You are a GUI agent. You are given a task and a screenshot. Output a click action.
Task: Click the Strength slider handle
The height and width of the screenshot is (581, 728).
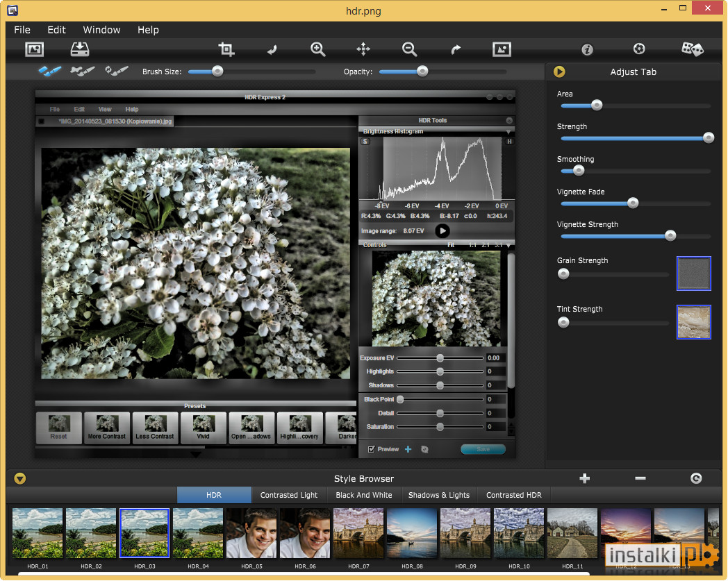[708, 138]
